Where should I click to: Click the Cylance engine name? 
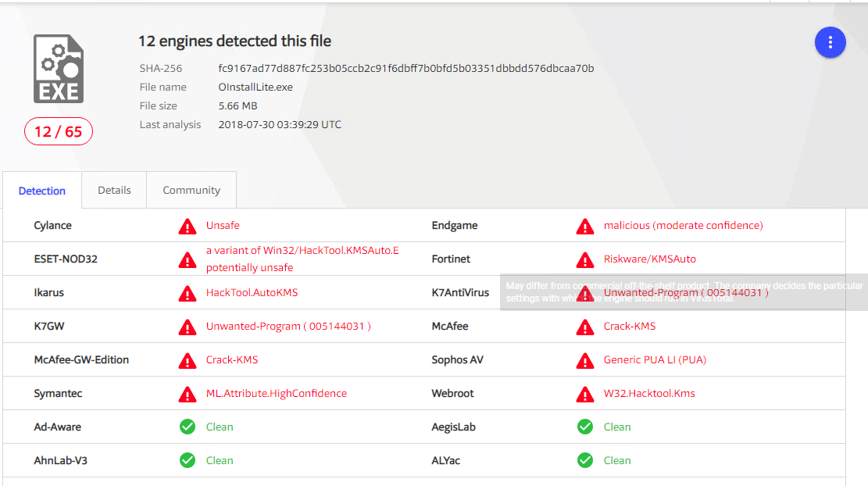(x=52, y=225)
